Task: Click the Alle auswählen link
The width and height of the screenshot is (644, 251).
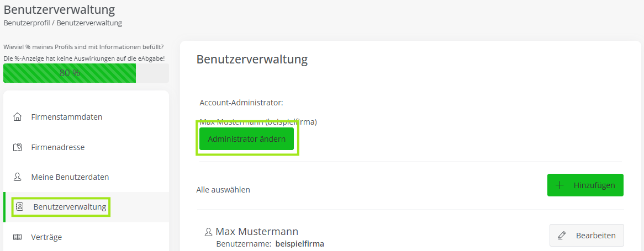Action: 223,190
